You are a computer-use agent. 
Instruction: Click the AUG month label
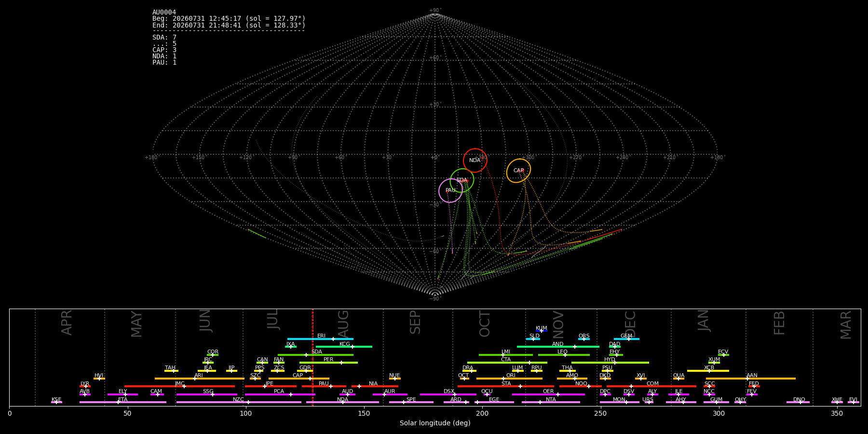coord(343,325)
